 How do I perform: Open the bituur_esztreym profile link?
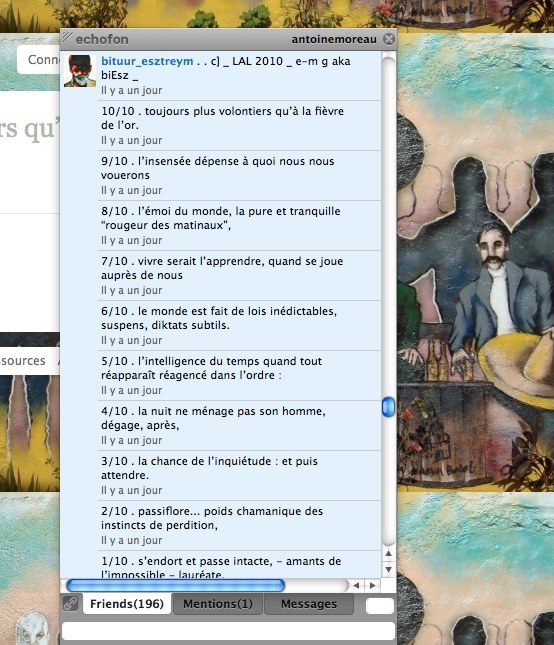pos(147,61)
